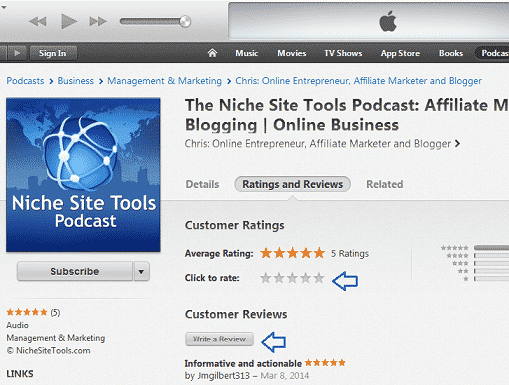Open author link below podcast title
The height and width of the screenshot is (385, 509).
pyautogui.click(x=318, y=144)
